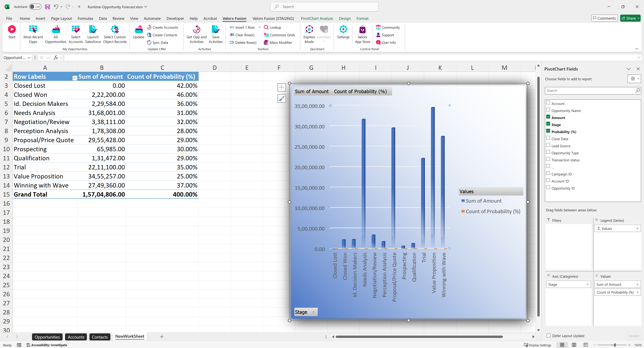Enable Defer Layout Update
The height and width of the screenshot is (348, 644).
(548, 335)
